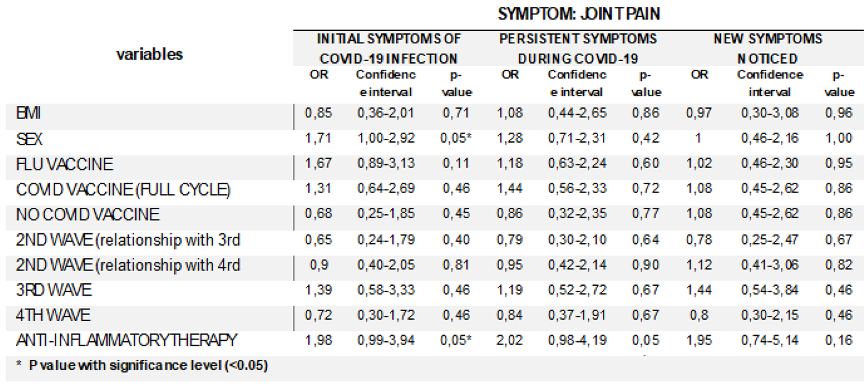Select the 2ND WAVE relationship with 3rd label
Viewport: 868px width, 387px height.
click(128, 240)
